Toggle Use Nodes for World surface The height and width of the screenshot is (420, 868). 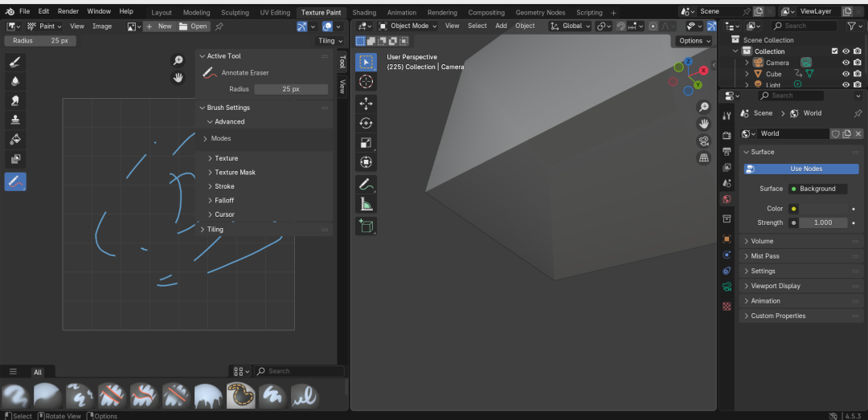tap(801, 169)
